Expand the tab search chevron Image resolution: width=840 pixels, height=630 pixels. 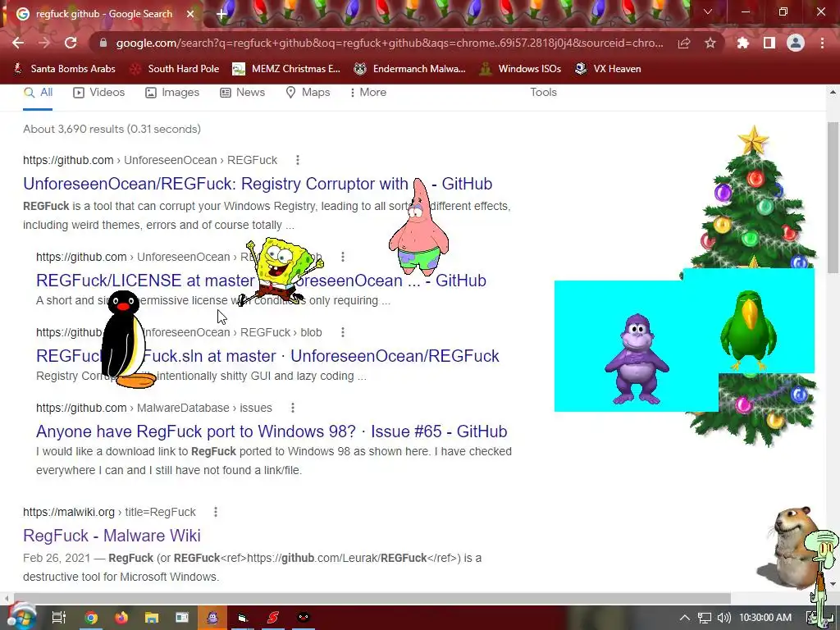(708, 11)
